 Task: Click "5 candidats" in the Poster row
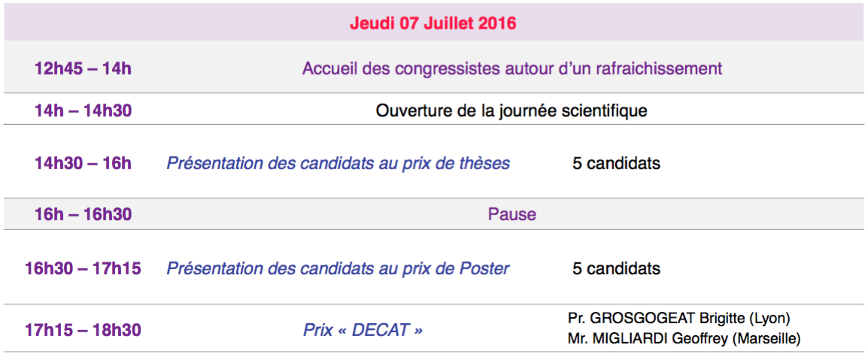coord(616,268)
